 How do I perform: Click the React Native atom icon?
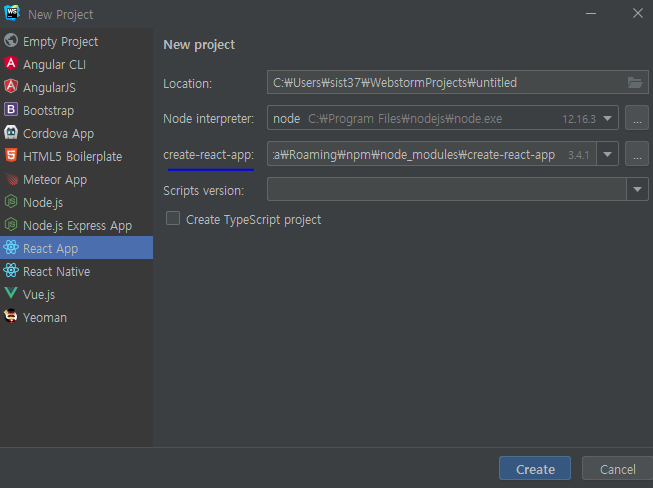click(x=11, y=271)
